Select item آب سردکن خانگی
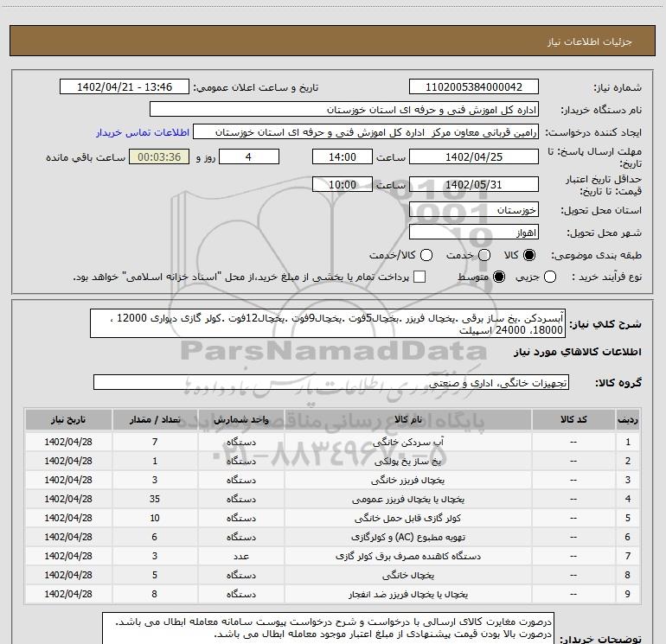666x644 pixels. click(x=407, y=442)
